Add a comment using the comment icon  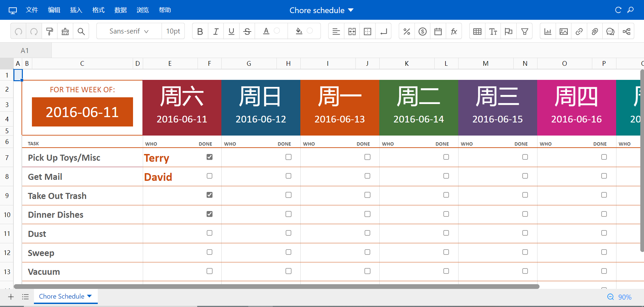pos(610,31)
